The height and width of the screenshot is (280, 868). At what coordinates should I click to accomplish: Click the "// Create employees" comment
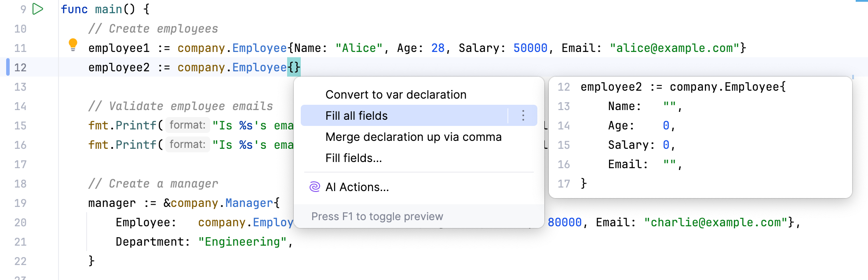click(x=153, y=29)
